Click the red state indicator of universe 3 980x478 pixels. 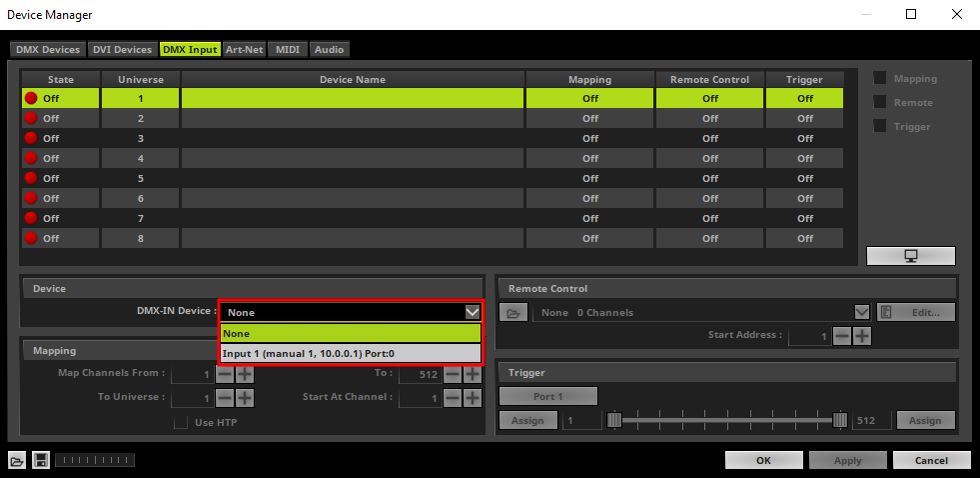[x=31, y=138]
